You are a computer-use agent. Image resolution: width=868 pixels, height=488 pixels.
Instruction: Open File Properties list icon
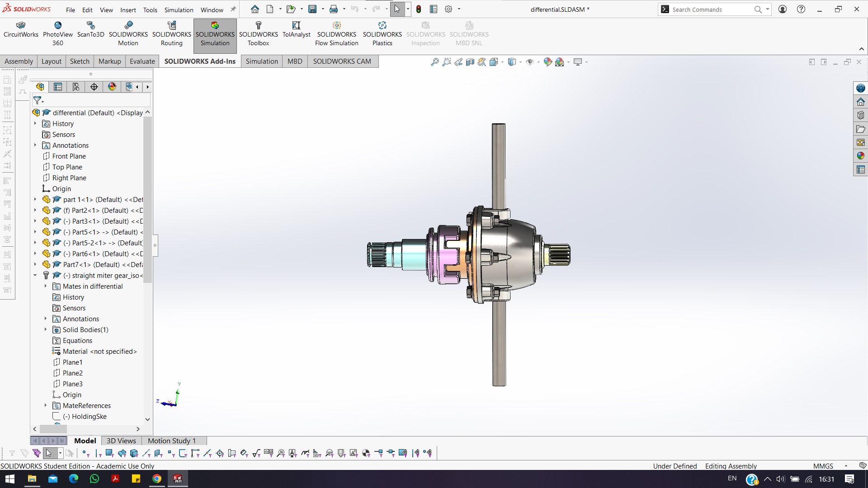[x=434, y=9]
